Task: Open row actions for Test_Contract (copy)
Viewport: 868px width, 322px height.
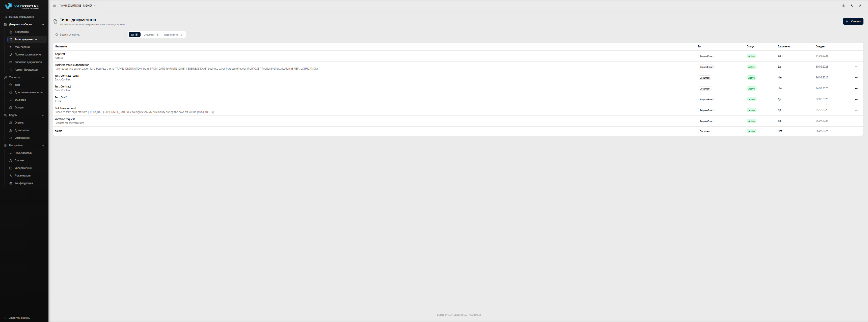Action: click(x=856, y=77)
